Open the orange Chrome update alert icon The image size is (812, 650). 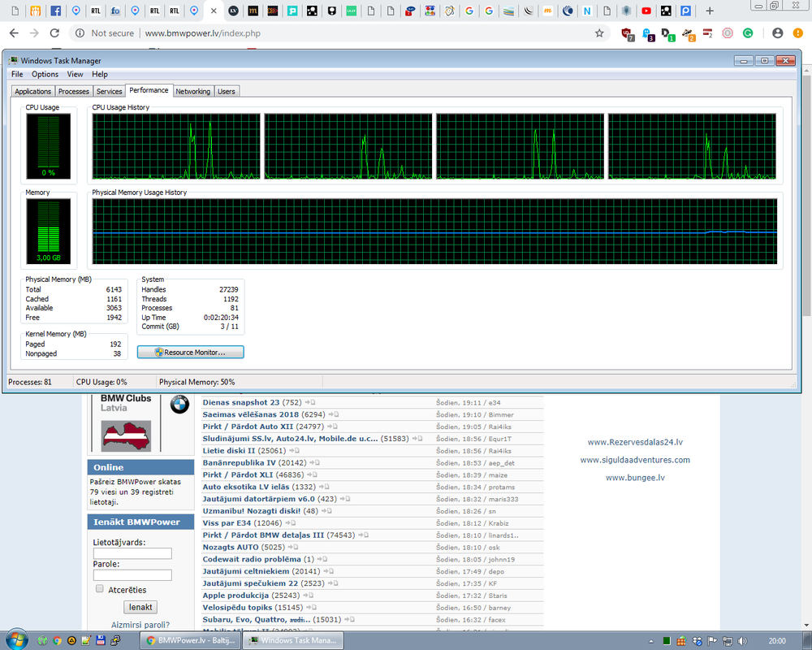point(798,33)
